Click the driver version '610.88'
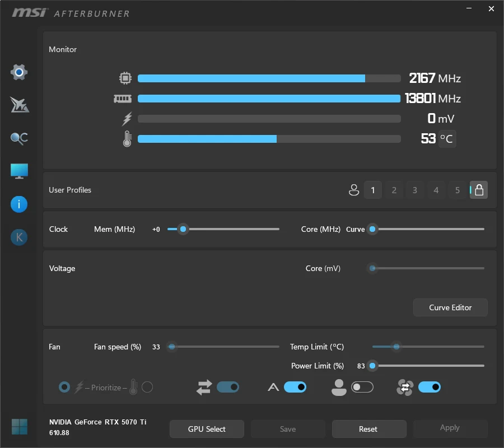This screenshot has width=504, height=448. point(59,433)
